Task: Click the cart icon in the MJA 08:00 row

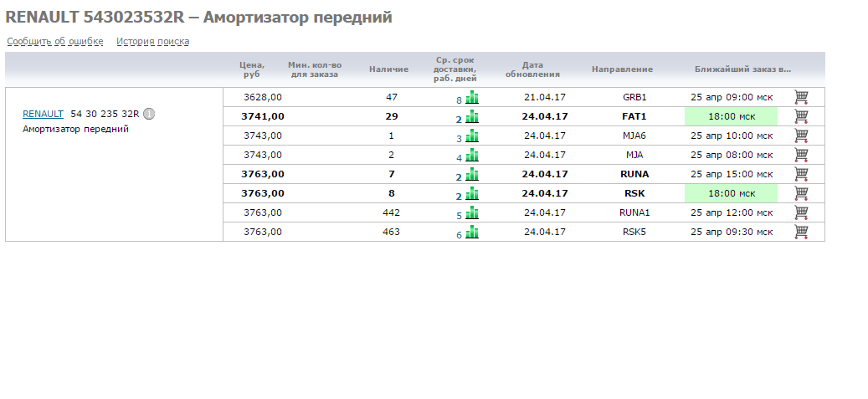Action: (800, 155)
